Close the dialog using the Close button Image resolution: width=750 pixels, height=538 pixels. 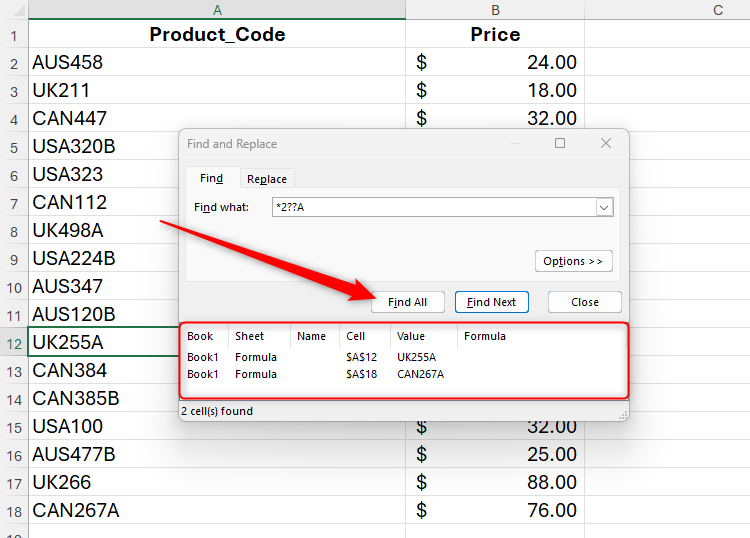click(585, 302)
